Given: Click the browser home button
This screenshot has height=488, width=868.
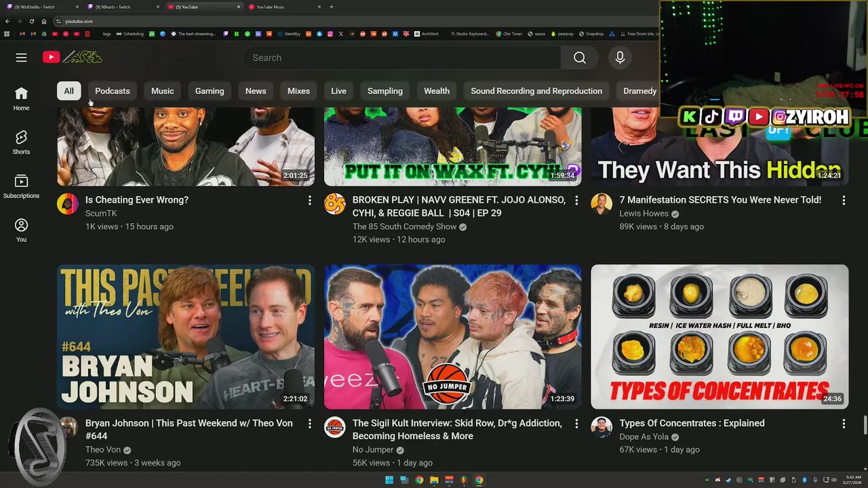Looking at the screenshot, I should click(44, 21).
